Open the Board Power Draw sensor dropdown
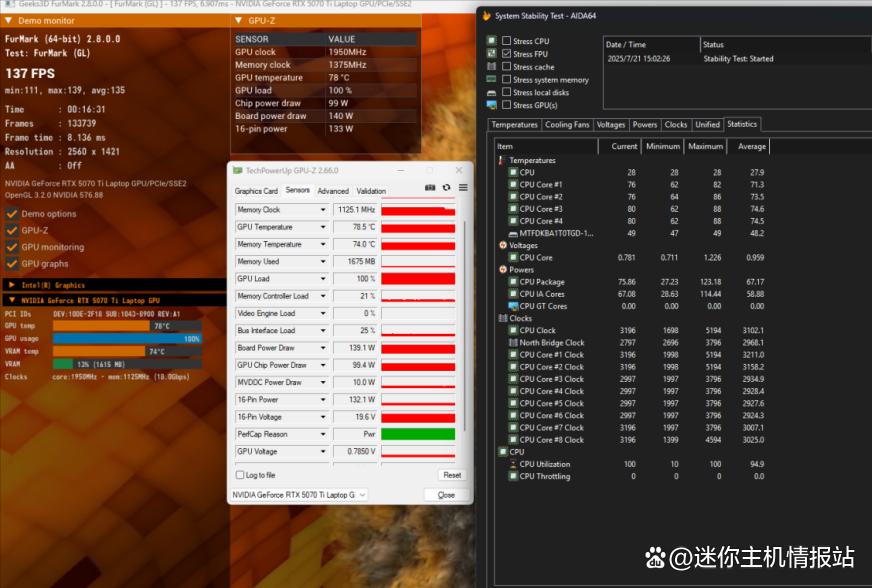Screen dimensions: 872x588 click(x=323, y=348)
